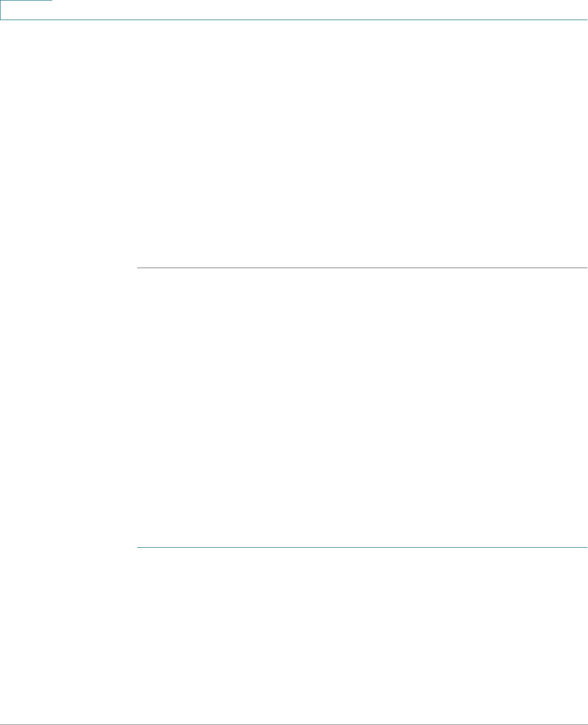Click right end of top header line

point(585,20)
